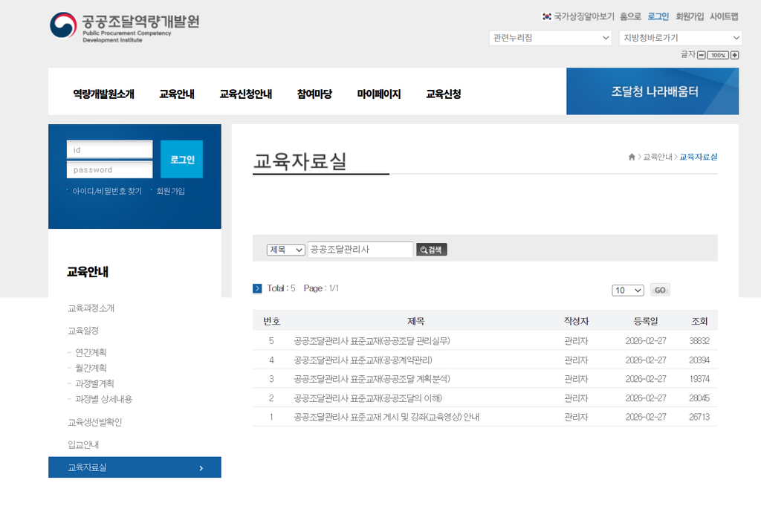Open 교육과정소개 in sidebar
The height and width of the screenshot is (532, 761).
coord(91,308)
